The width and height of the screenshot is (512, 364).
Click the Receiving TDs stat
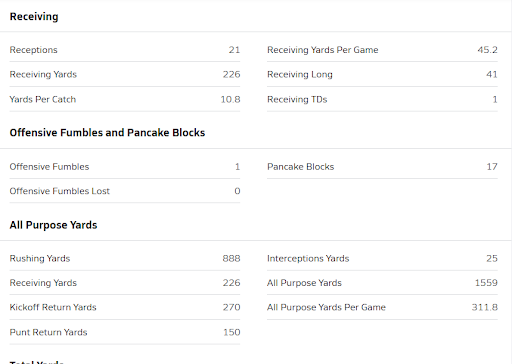point(382,99)
